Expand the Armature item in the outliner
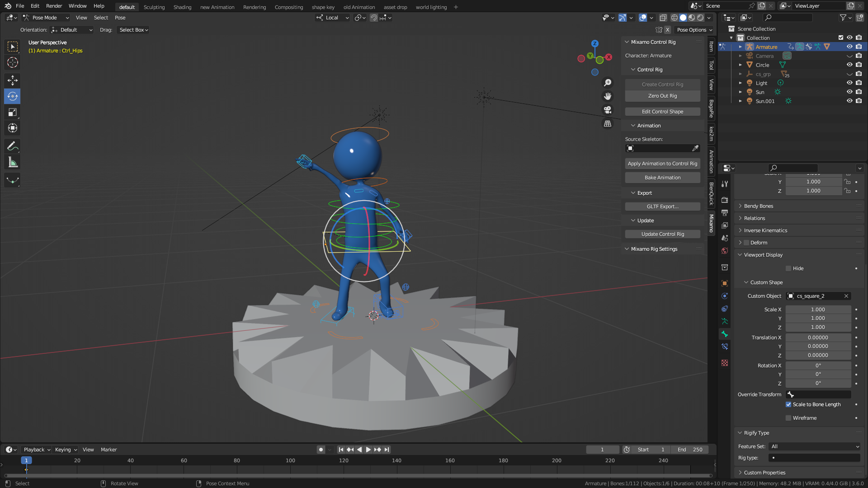Screen dimensions: 868x488 pos(740,47)
